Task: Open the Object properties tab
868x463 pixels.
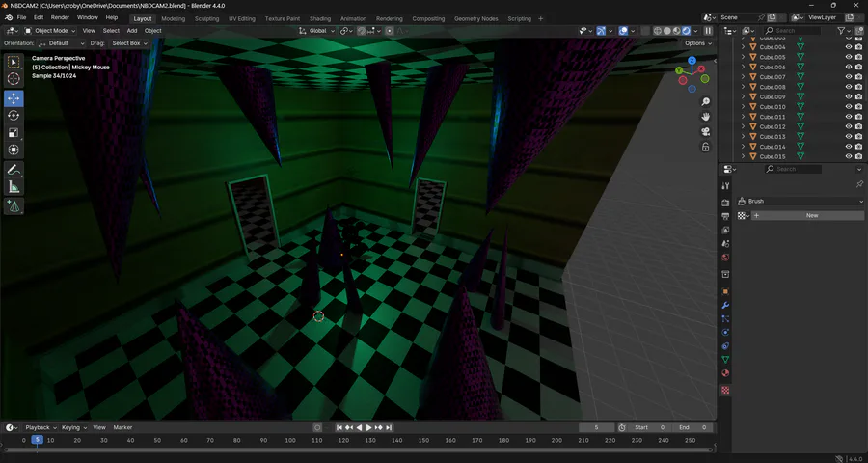Action: coord(725,291)
